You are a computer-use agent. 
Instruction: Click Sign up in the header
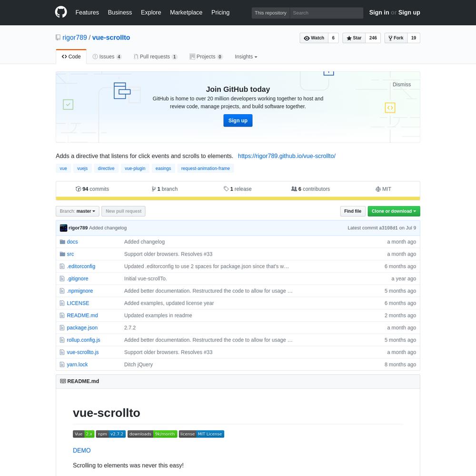[409, 12]
